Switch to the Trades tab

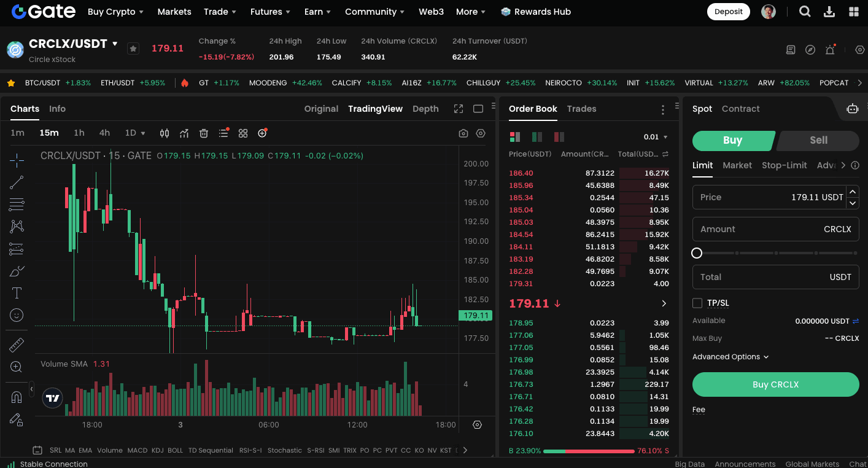[x=581, y=109]
